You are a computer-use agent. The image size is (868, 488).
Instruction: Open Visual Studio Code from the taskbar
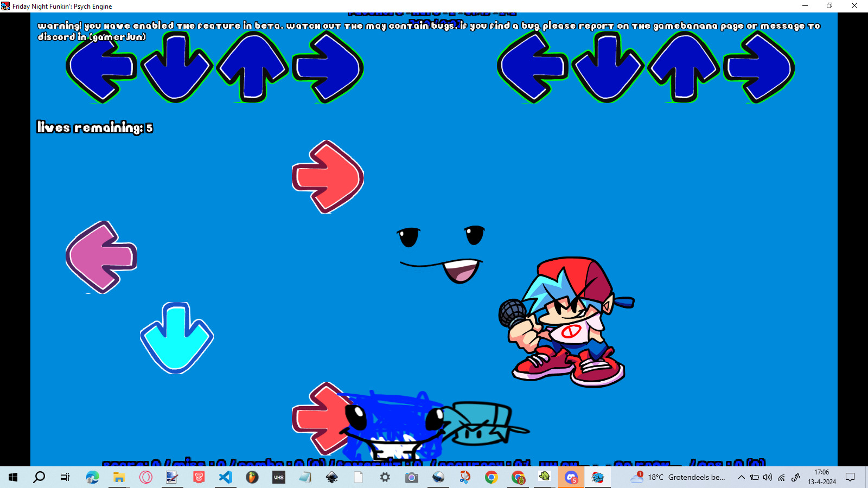pos(226,477)
